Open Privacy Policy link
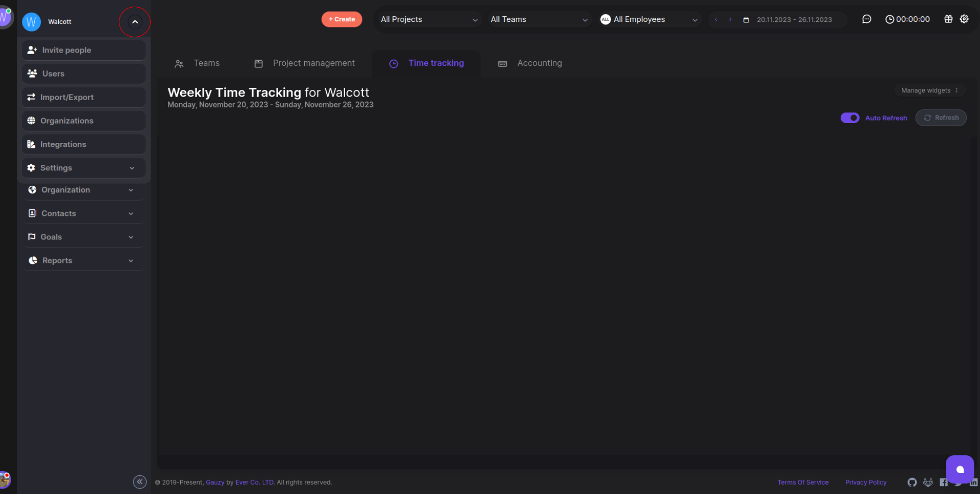 click(866, 482)
